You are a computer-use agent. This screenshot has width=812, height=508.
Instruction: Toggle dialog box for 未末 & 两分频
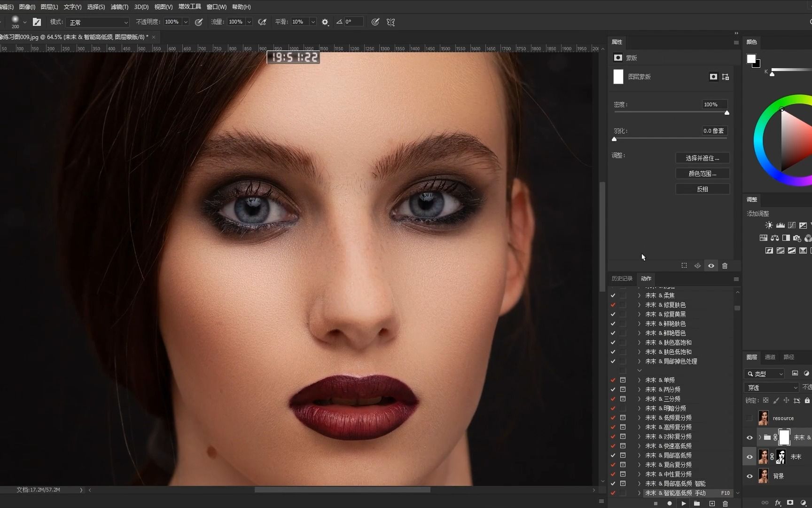623,389
